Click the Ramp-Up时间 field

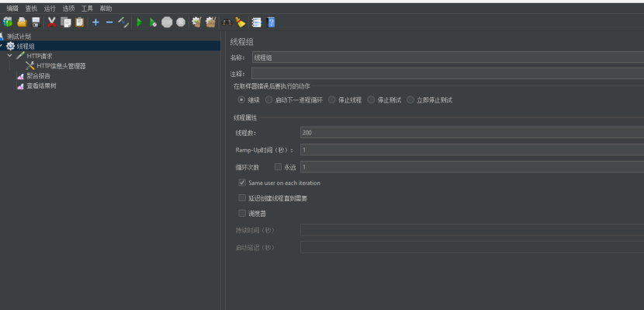(x=472, y=150)
